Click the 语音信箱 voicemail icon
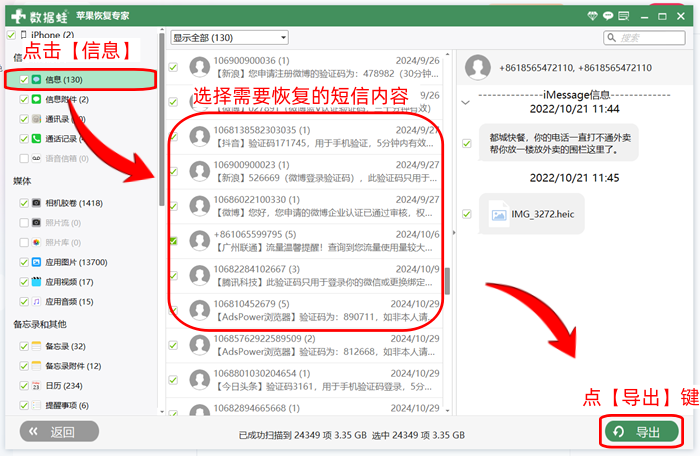Screen dimensions: 700x456 (x=36, y=158)
